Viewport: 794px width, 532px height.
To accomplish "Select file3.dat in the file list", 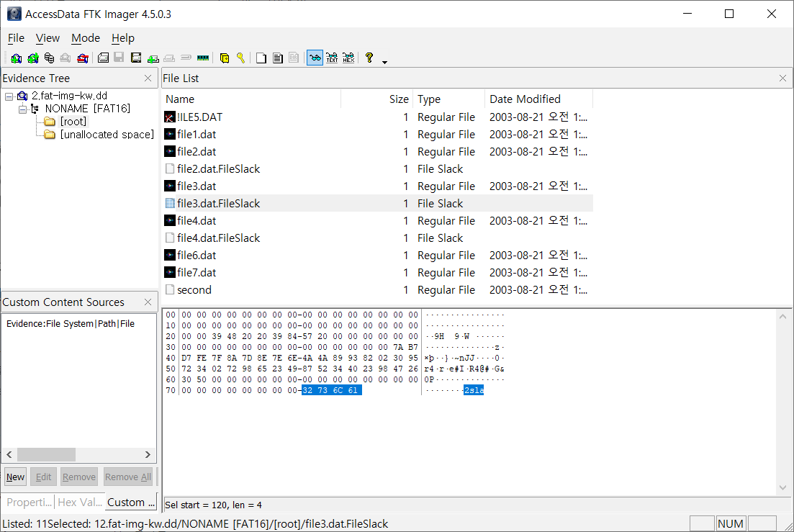I will (x=197, y=186).
